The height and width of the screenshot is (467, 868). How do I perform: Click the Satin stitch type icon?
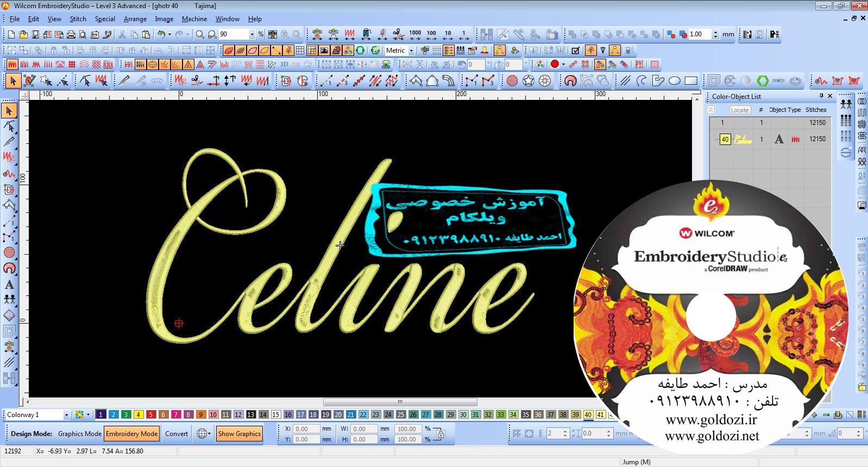pos(12,65)
